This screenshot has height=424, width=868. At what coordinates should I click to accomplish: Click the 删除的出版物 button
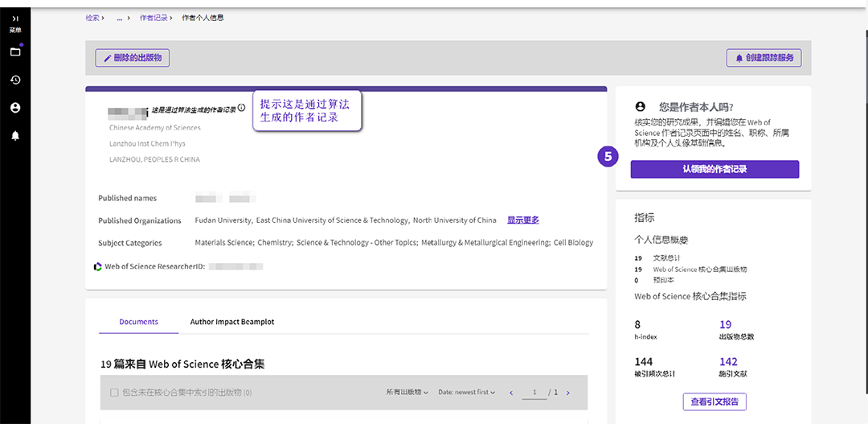(x=133, y=58)
